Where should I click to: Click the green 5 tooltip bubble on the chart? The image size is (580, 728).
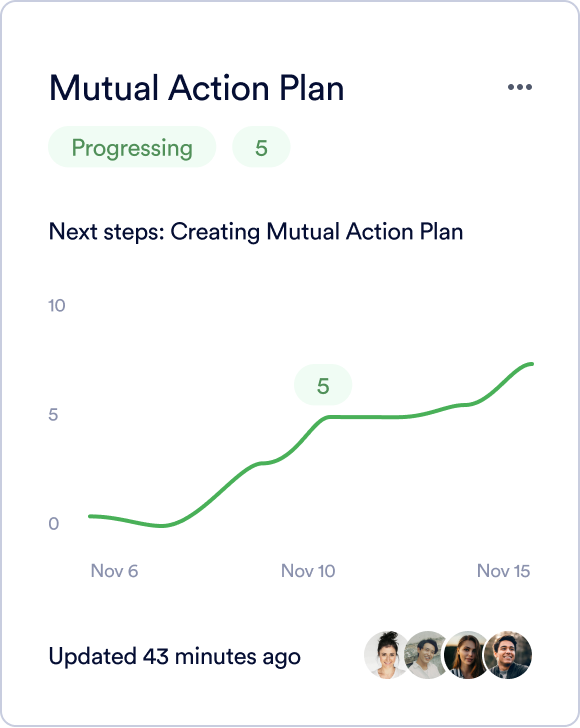(x=323, y=385)
